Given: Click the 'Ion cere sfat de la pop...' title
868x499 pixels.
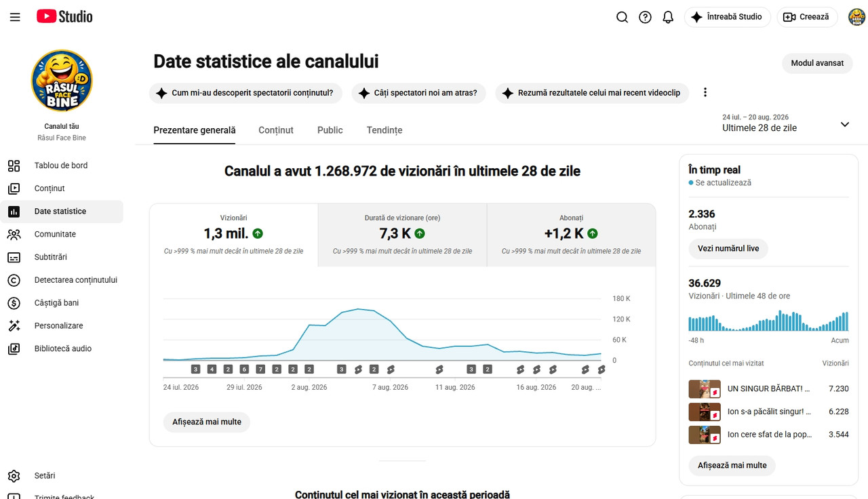Looking at the screenshot, I should tap(770, 435).
